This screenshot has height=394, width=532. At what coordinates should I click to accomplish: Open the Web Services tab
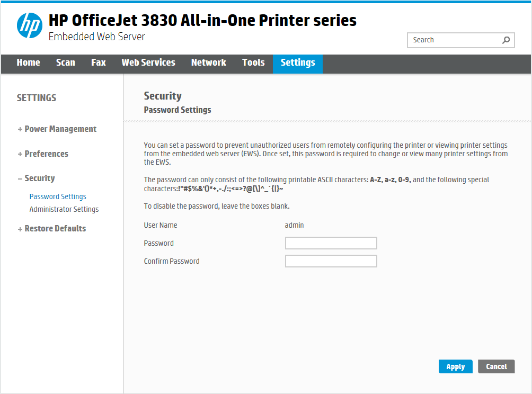[x=148, y=62]
